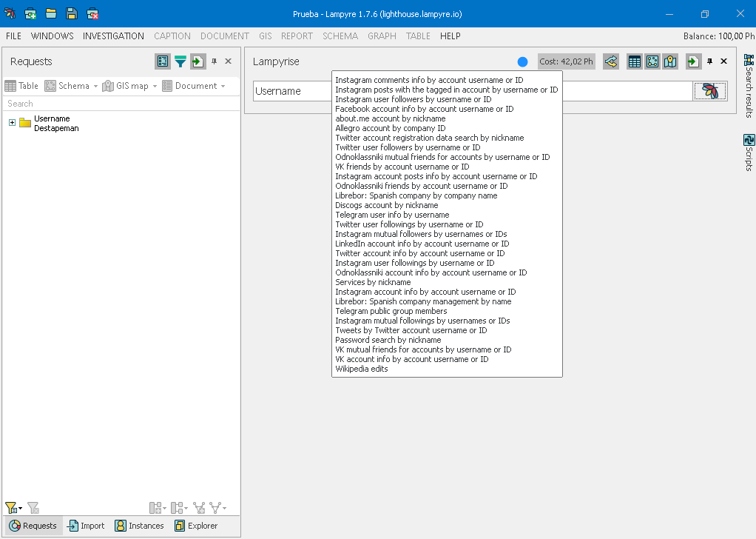Open the yellow filter dropdown at panel bottom
This screenshot has width=756, height=539.
coord(13,508)
